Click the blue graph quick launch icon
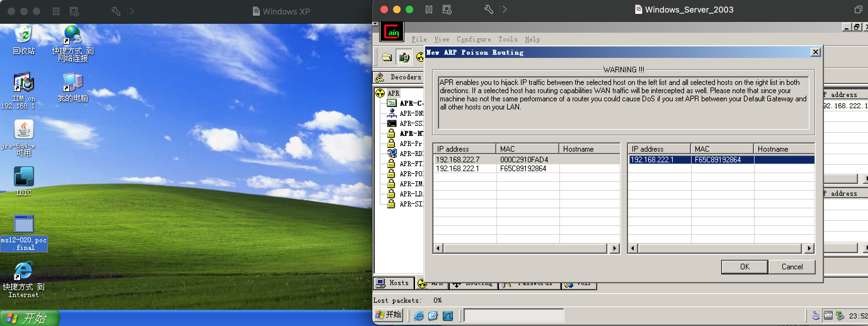 point(448,316)
